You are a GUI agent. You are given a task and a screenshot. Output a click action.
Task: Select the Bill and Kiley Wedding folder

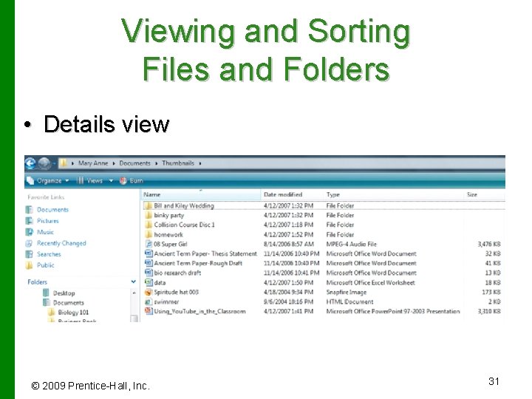tap(184, 205)
